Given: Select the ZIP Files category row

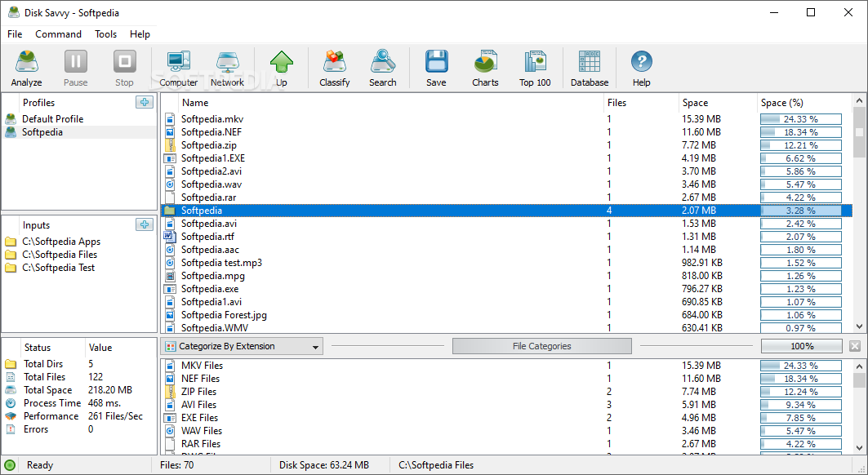Looking at the screenshot, I should coord(506,392).
